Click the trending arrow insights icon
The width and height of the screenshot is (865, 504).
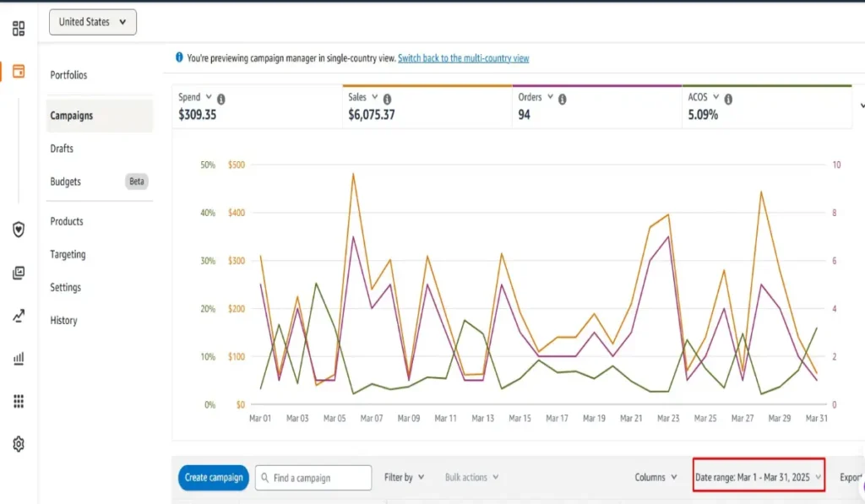19,316
